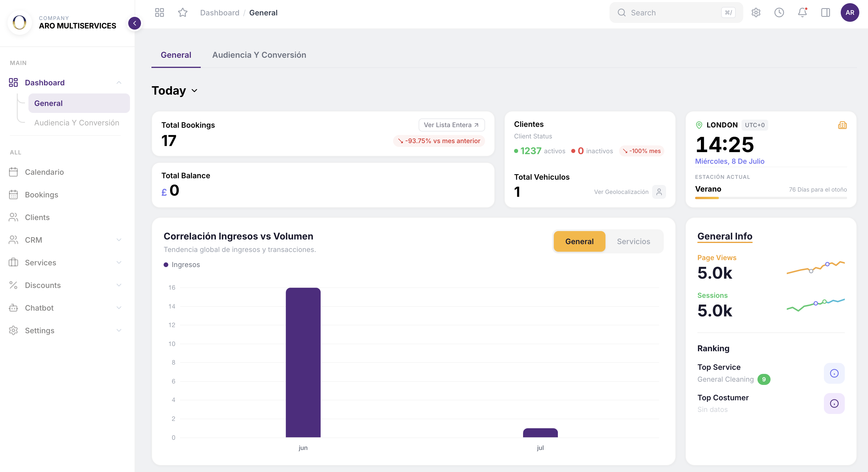Click the Settings gear icon in the sidebar
This screenshot has height=472, width=868.
[13, 330]
